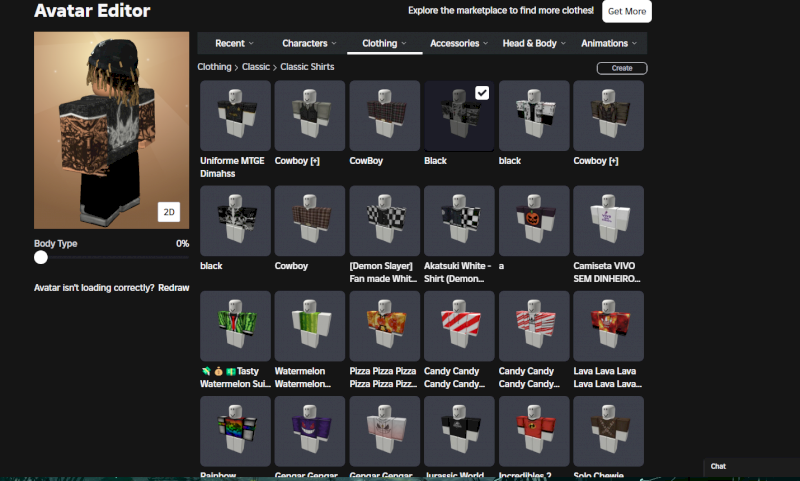Select the Demon Slayer checkered shirt
This screenshot has width=800, height=481.
click(x=384, y=221)
